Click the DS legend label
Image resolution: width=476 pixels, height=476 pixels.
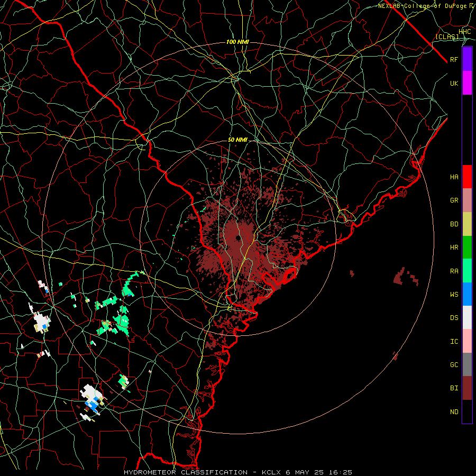454,318
